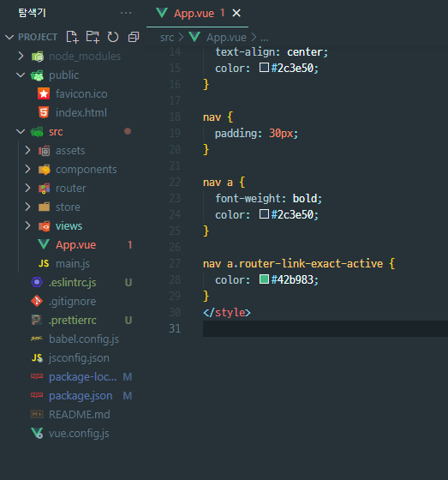The height and width of the screenshot is (480, 448).
Task: Click the router folder icon
Action: point(44,189)
